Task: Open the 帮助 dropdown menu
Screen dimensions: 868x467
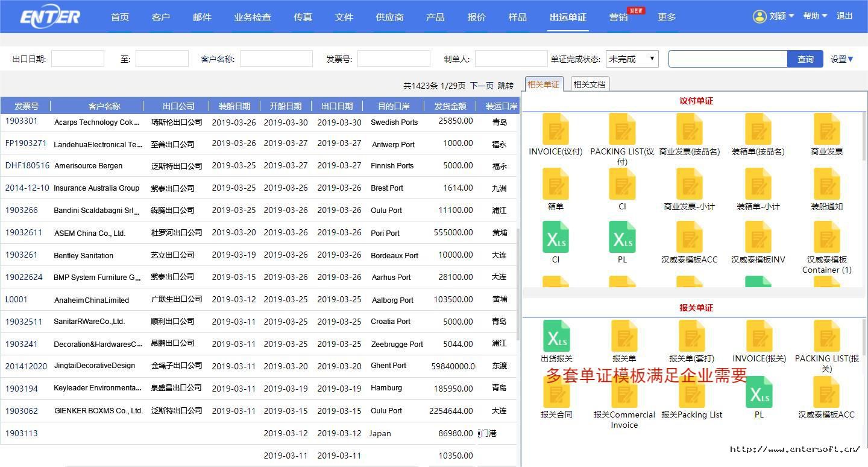Action: point(815,16)
